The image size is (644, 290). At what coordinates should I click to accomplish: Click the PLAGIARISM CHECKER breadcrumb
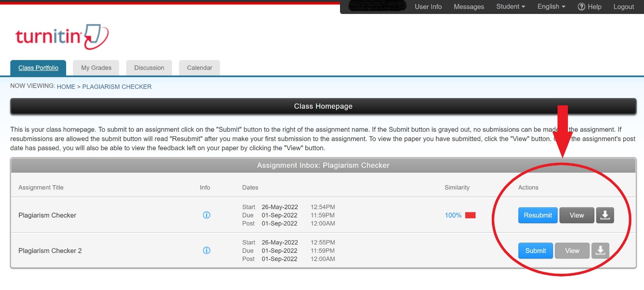click(x=117, y=87)
